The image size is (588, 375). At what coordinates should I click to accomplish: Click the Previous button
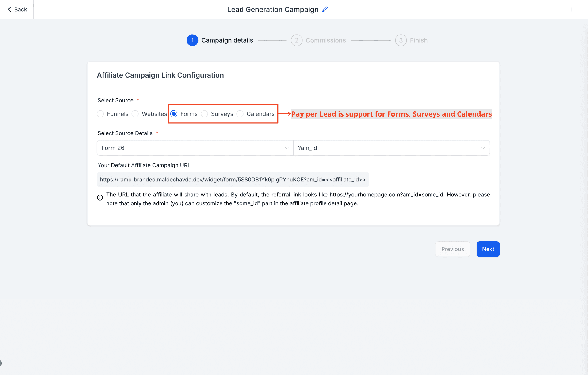(452, 249)
